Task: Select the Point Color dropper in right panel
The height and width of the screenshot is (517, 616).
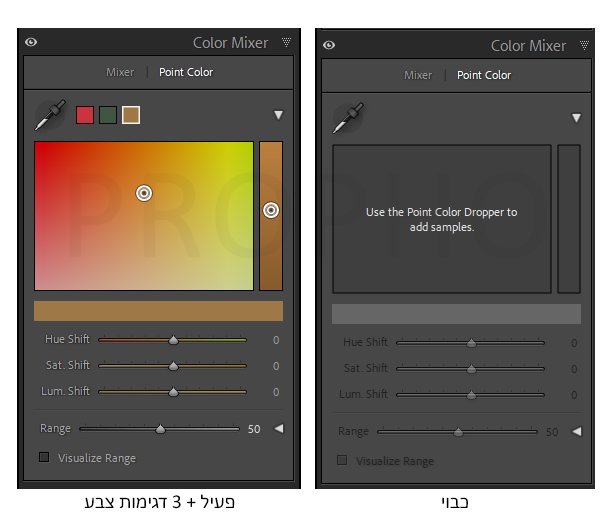Action: point(348,118)
